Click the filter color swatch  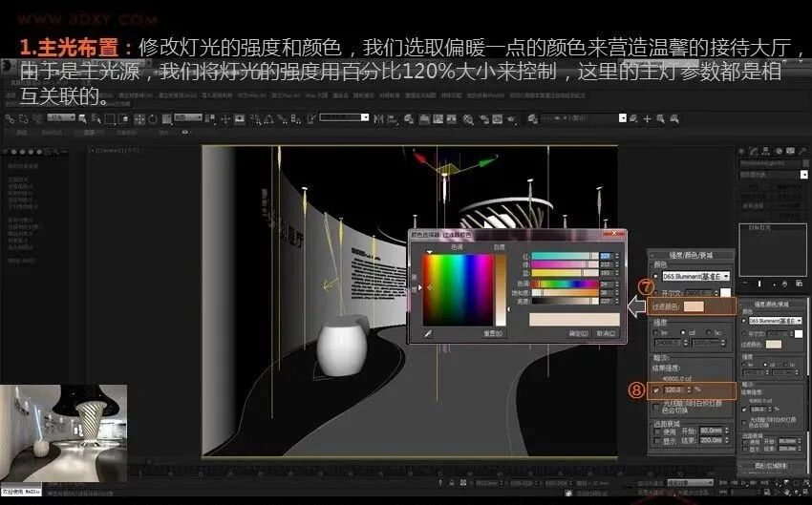coord(694,306)
